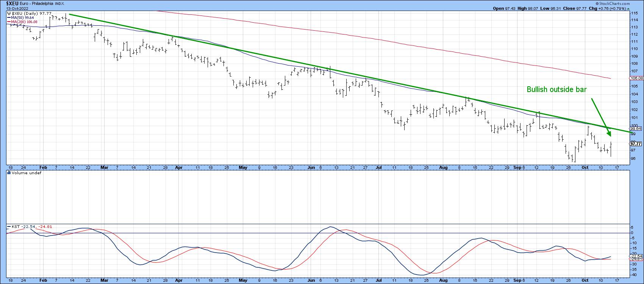
Task: Click the blue MA(50) legend line marker
Action: click(x=9, y=17)
